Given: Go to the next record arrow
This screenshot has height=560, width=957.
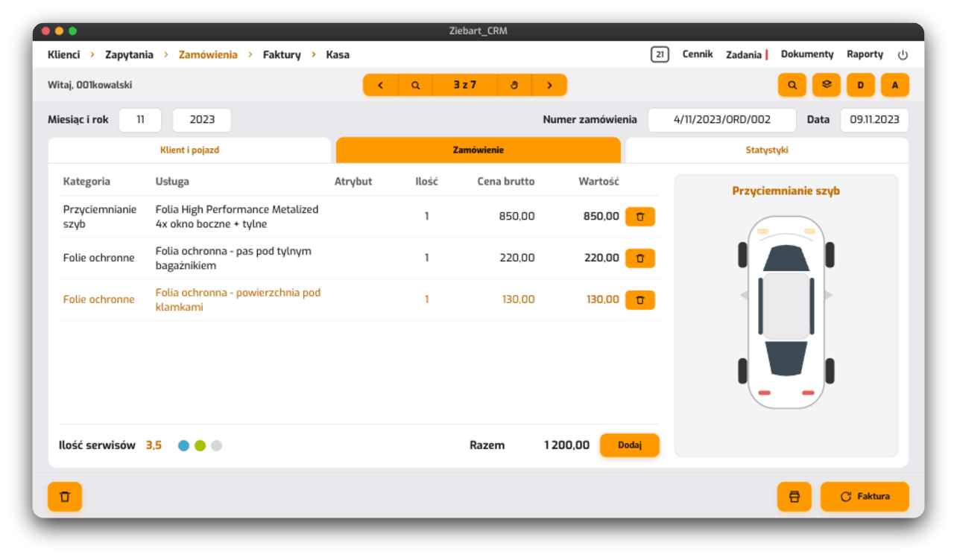Looking at the screenshot, I should [549, 85].
